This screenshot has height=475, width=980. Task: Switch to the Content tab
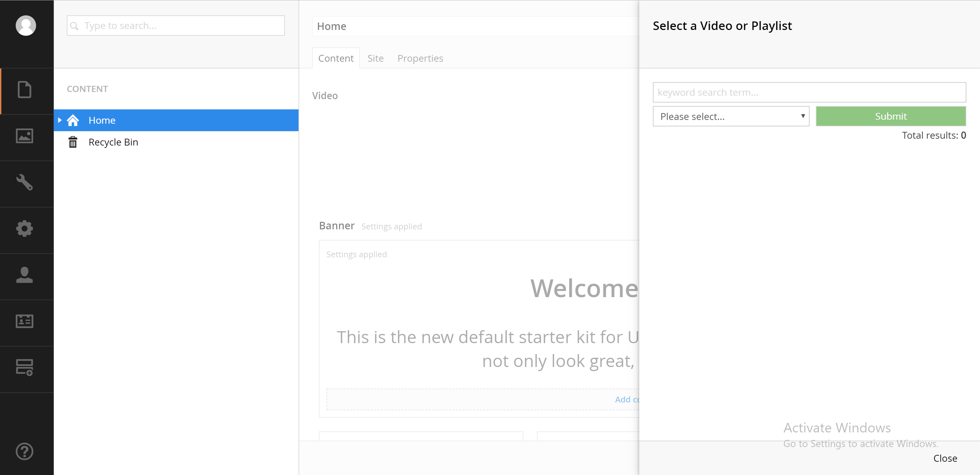click(336, 58)
